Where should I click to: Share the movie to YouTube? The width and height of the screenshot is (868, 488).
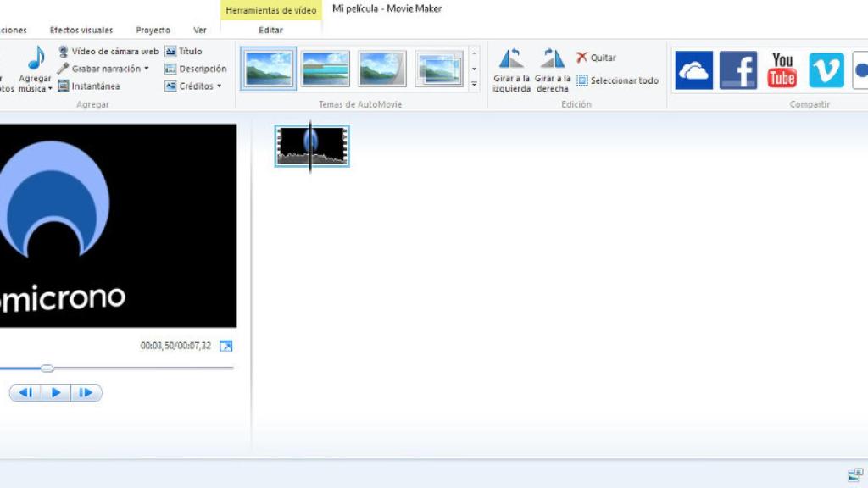tap(782, 70)
